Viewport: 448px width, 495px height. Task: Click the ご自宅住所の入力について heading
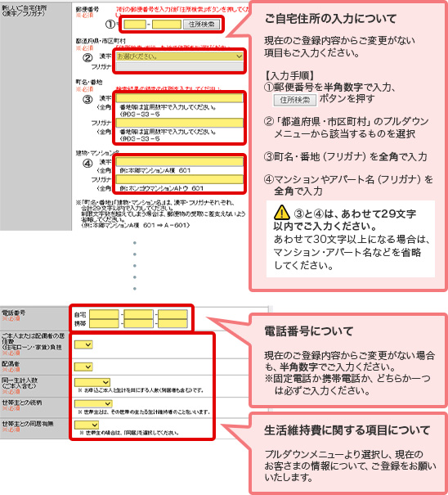coord(330,19)
